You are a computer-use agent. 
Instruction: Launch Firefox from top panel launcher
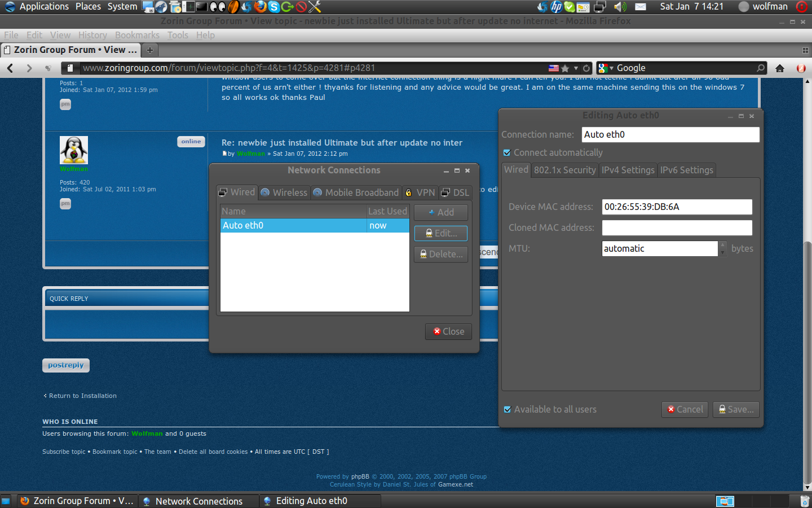tap(261, 7)
